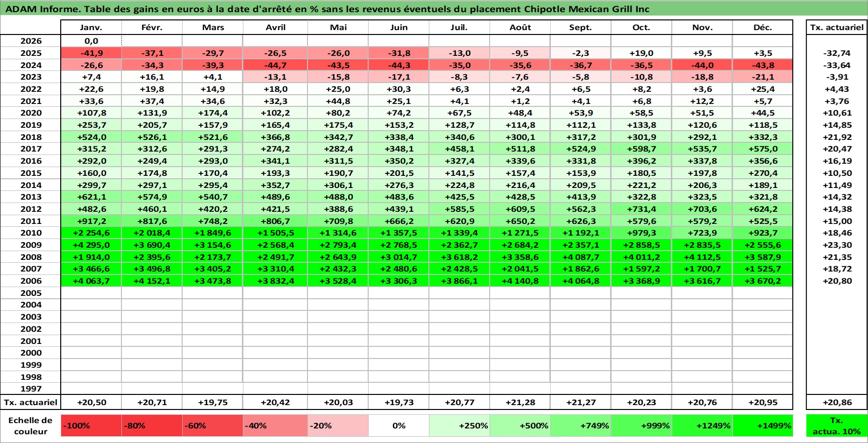
Task: Select the +731,4 cell in October 2012
Action: (x=642, y=209)
